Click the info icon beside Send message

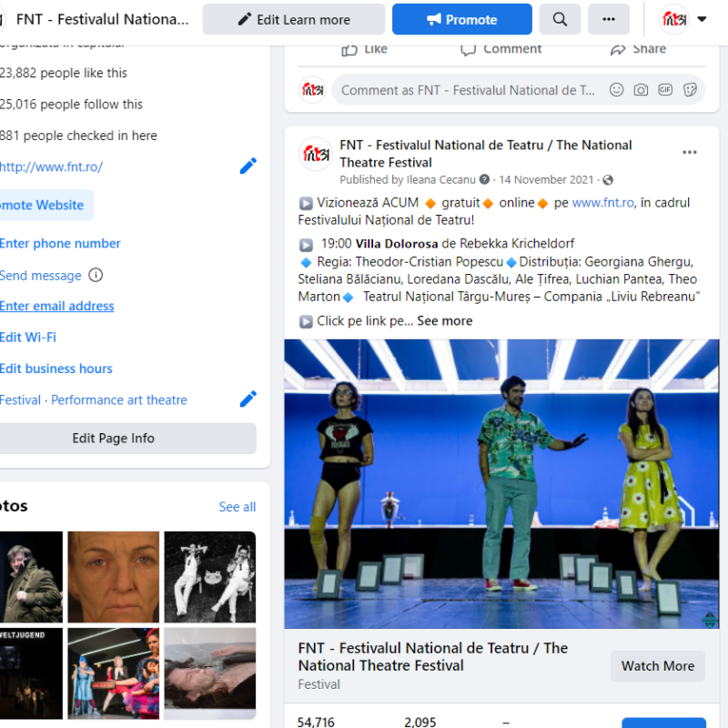point(96,276)
